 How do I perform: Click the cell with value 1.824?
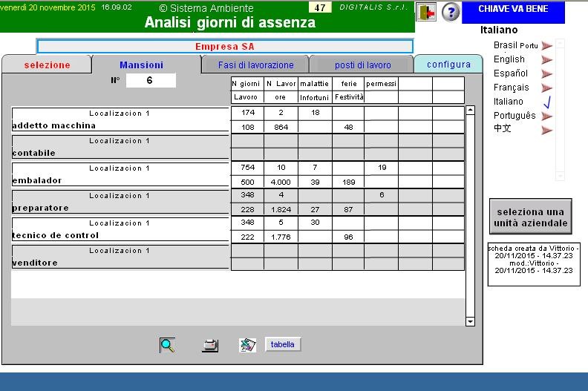tap(281, 209)
